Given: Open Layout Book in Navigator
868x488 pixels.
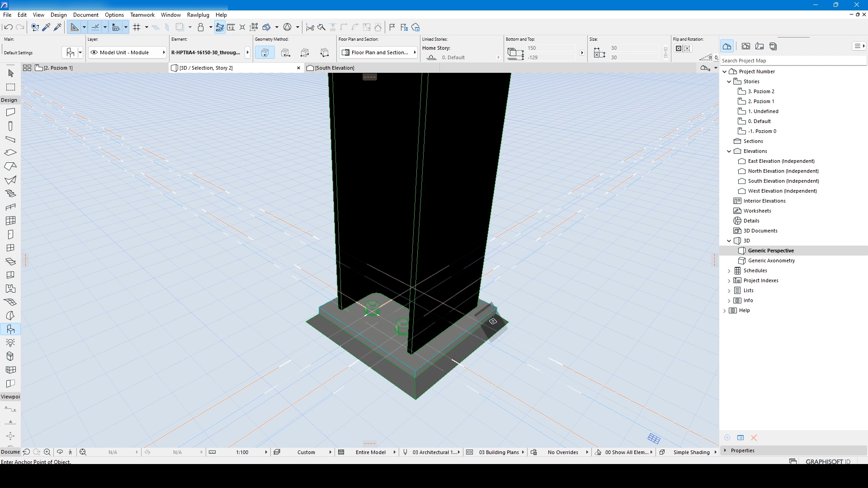Looking at the screenshot, I should coord(759,46).
